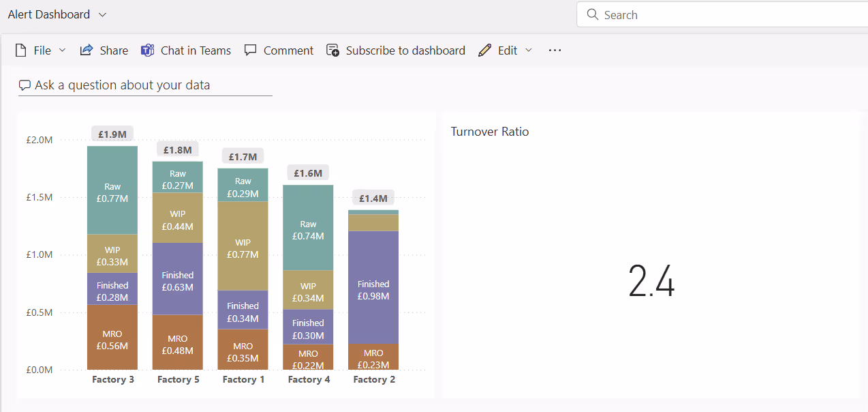868x412 pixels.
Task: Click the £1.4M total label
Action: [373, 198]
